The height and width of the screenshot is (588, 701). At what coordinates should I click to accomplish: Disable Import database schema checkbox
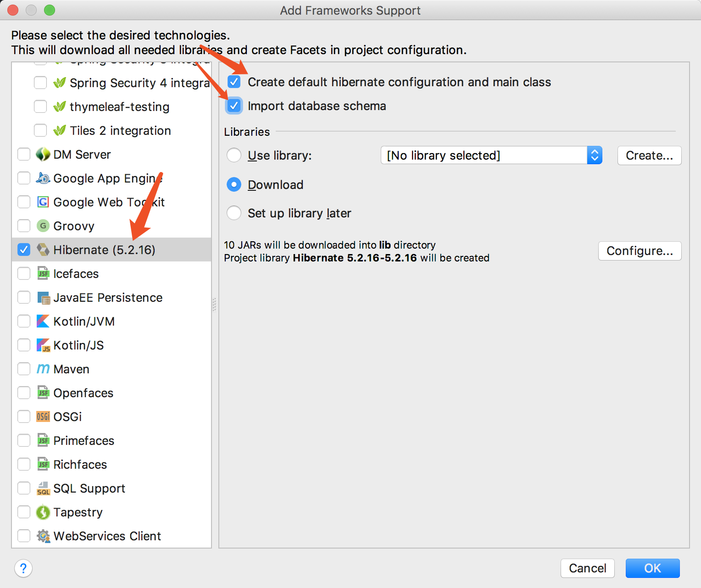click(x=234, y=106)
